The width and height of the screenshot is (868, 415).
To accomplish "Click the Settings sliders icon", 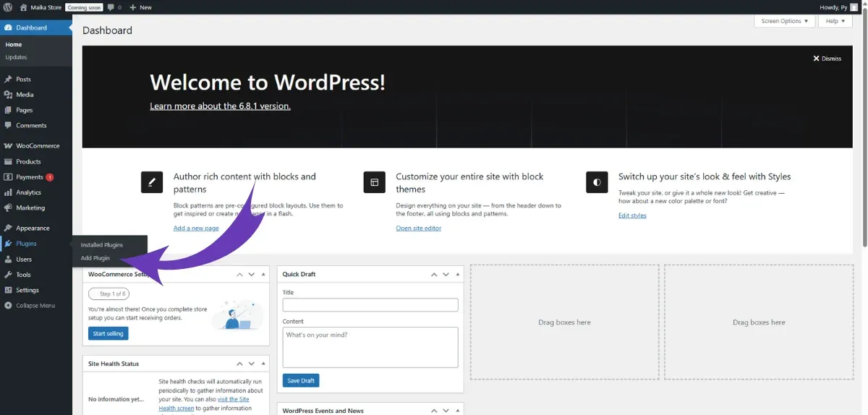I will 8,290.
